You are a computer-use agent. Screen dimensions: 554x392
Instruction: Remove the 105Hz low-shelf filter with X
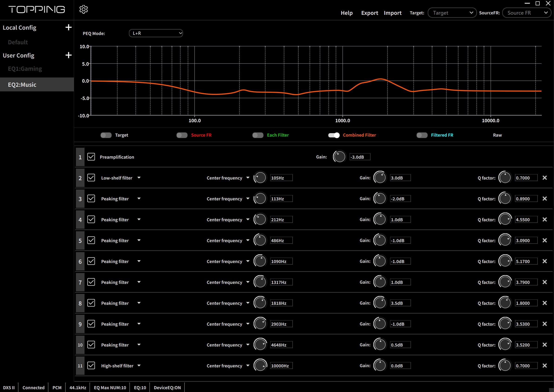click(x=544, y=178)
